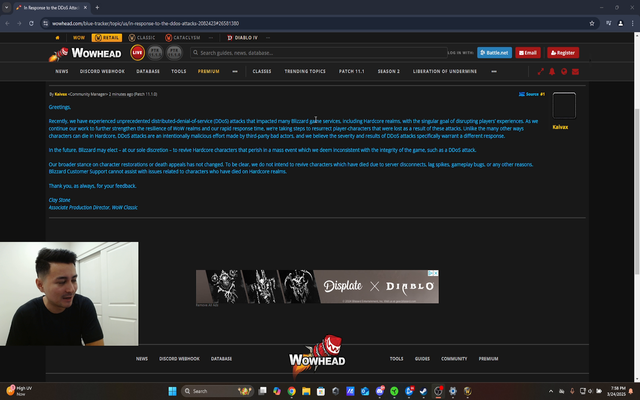Open Trending Topics menu

click(x=305, y=71)
